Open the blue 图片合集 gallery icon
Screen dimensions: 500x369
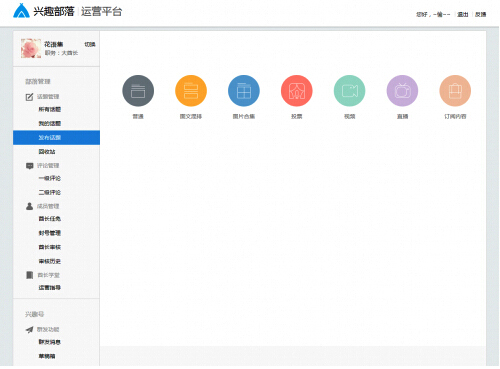pyautogui.click(x=244, y=91)
